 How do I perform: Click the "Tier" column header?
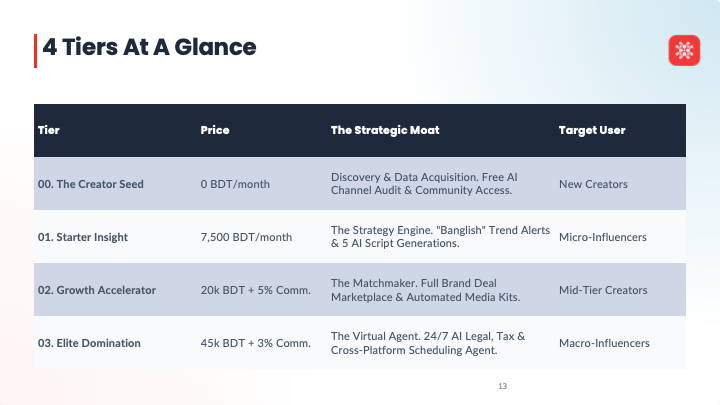(49, 130)
